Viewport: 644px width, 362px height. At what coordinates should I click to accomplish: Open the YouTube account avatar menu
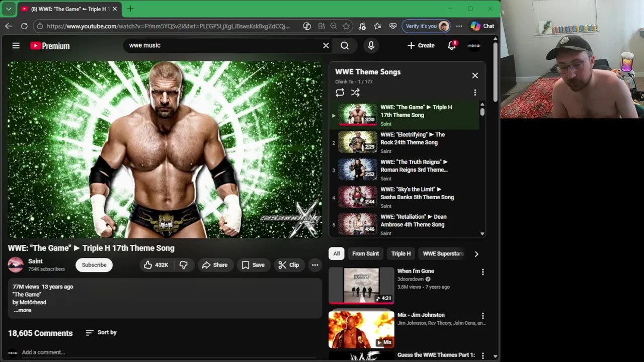coord(474,46)
